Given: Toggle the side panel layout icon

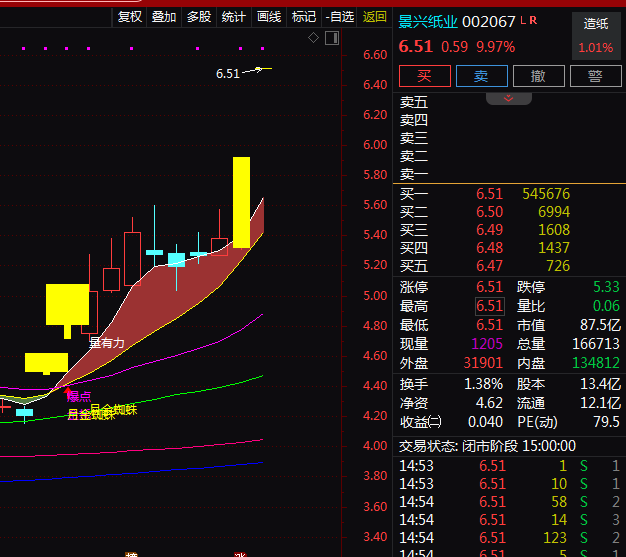Looking at the screenshot, I should click(x=332, y=38).
